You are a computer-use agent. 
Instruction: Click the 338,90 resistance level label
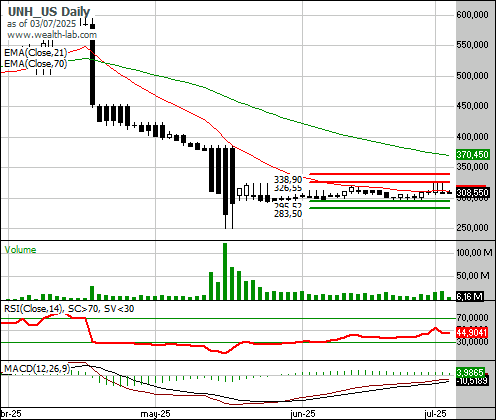click(288, 179)
